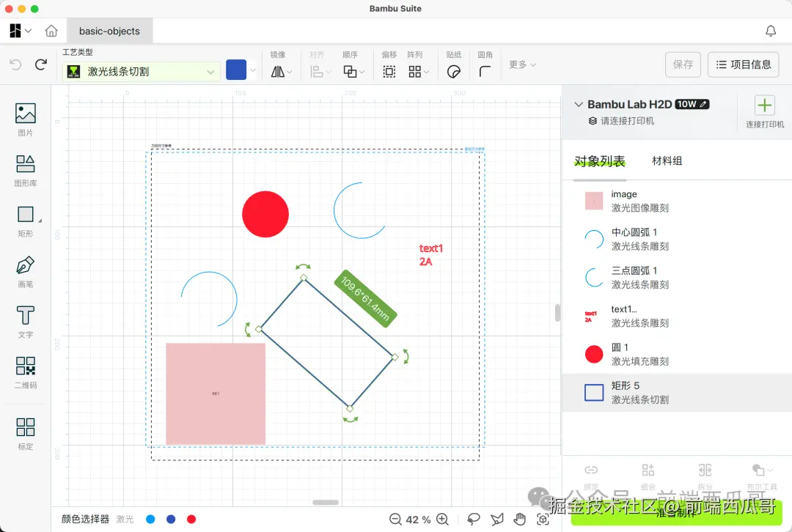Pick the red laser color dot
792x532 pixels.
(x=191, y=519)
